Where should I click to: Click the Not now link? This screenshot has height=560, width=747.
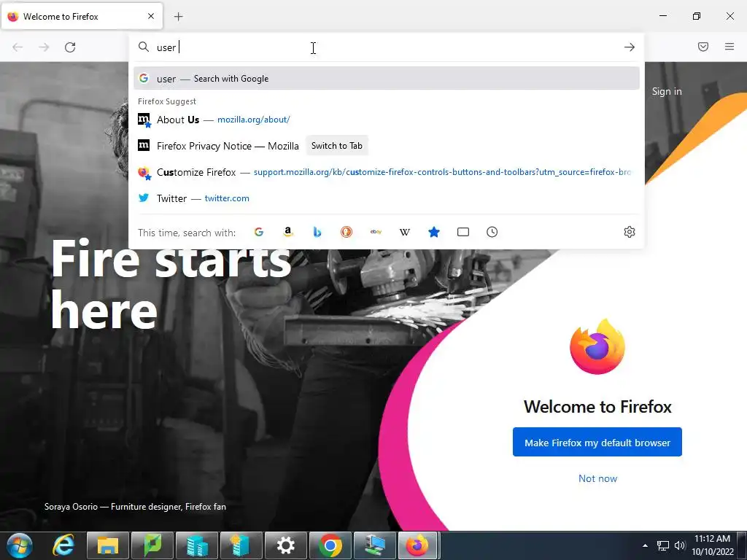[x=597, y=478]
